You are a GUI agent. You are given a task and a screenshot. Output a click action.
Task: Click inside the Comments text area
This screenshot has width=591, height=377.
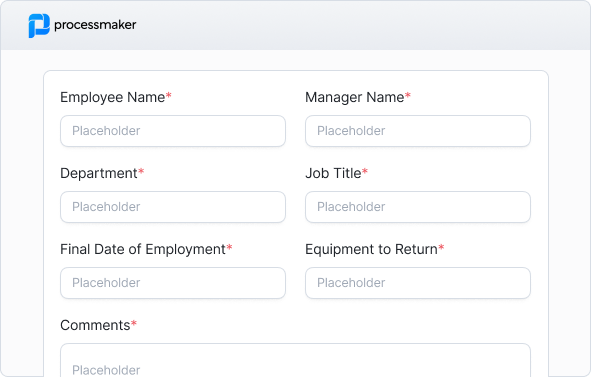coord(296,360)
